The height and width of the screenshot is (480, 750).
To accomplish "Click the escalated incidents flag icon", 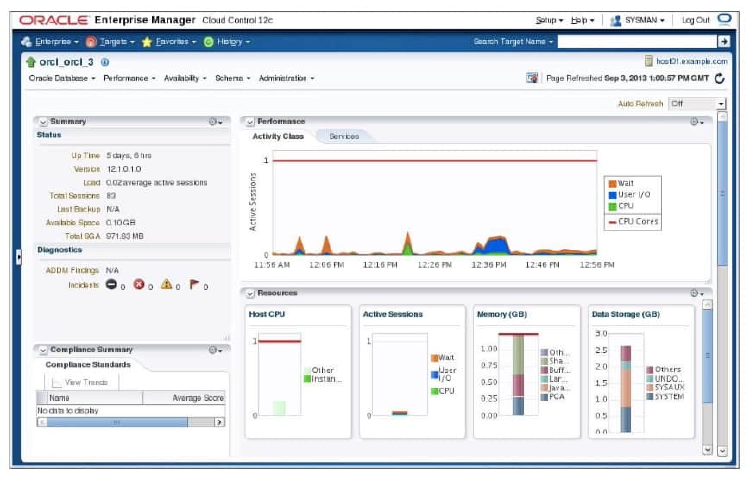I will (x=194, y=284).
